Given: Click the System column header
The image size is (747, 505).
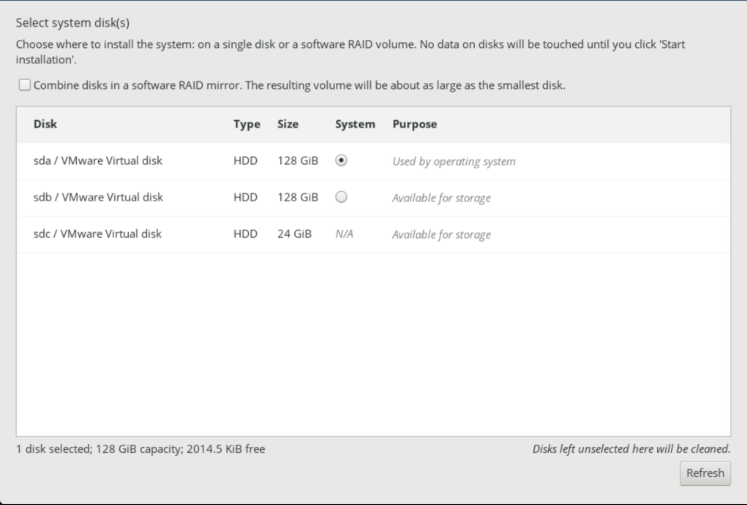Looking at the screenshot, I should [x=355, y=124].
